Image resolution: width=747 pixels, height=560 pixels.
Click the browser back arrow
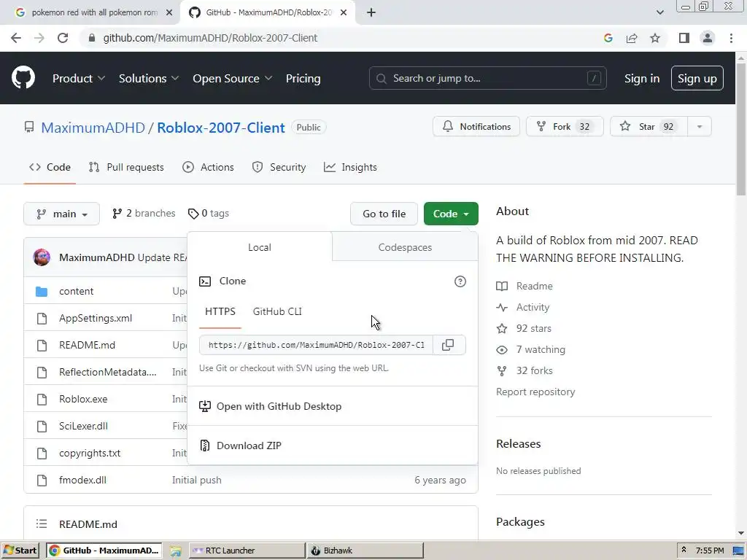coord(16,38)
